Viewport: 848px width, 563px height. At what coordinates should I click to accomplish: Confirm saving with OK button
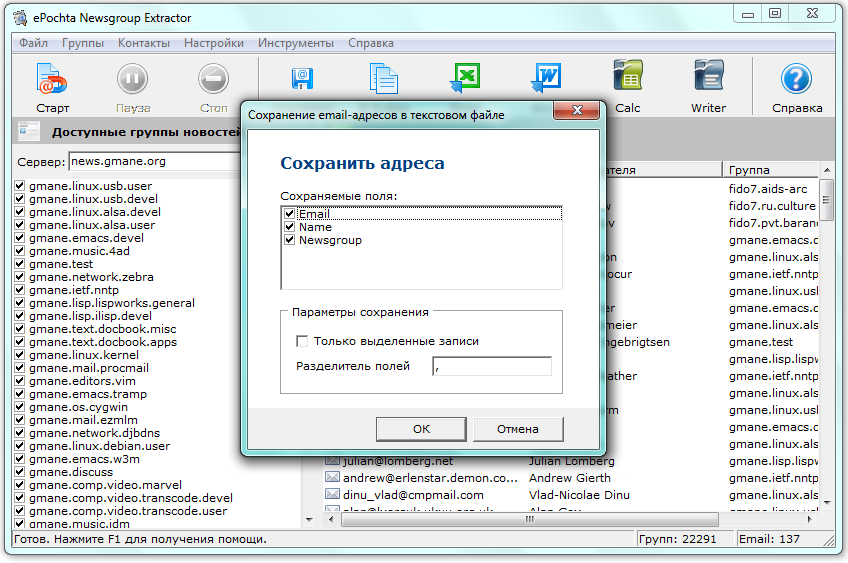(421, 429)
